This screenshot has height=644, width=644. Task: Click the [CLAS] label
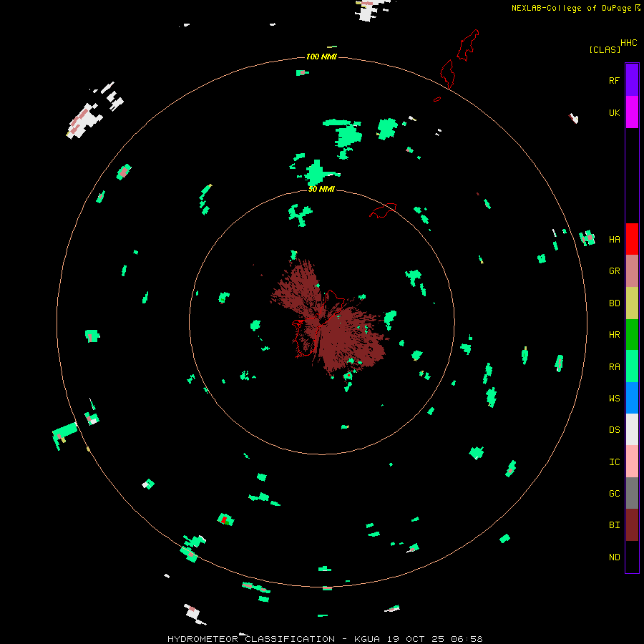605,50
